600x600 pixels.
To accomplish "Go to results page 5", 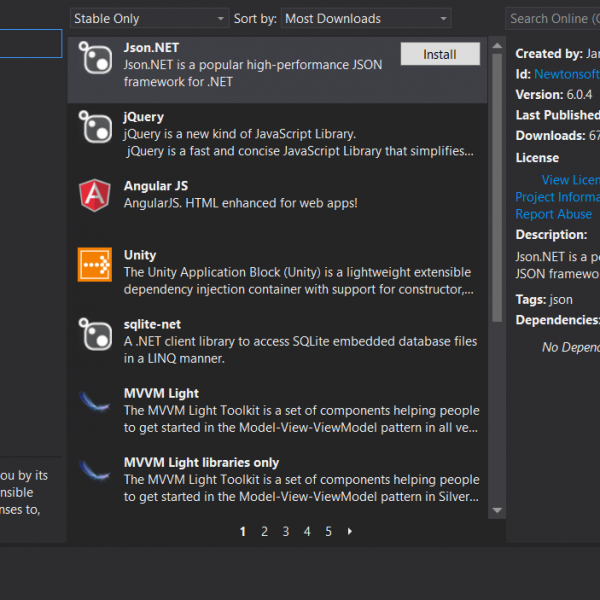I will 328,532.
